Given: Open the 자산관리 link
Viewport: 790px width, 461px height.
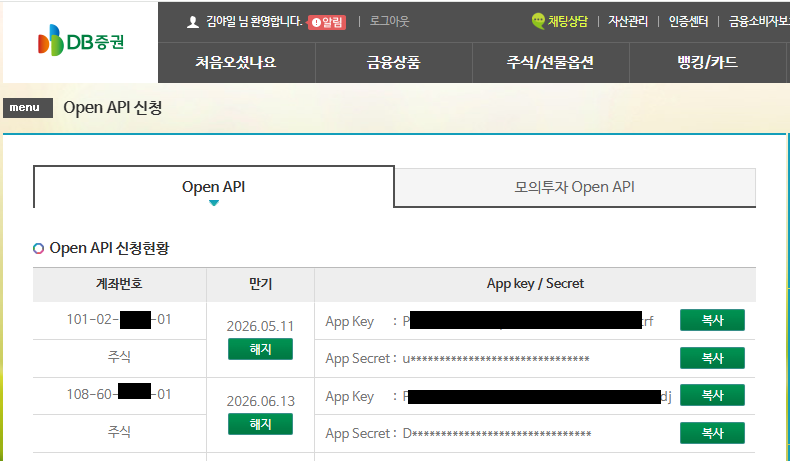Looking at the screenshot, I should [x=630, y=21].
